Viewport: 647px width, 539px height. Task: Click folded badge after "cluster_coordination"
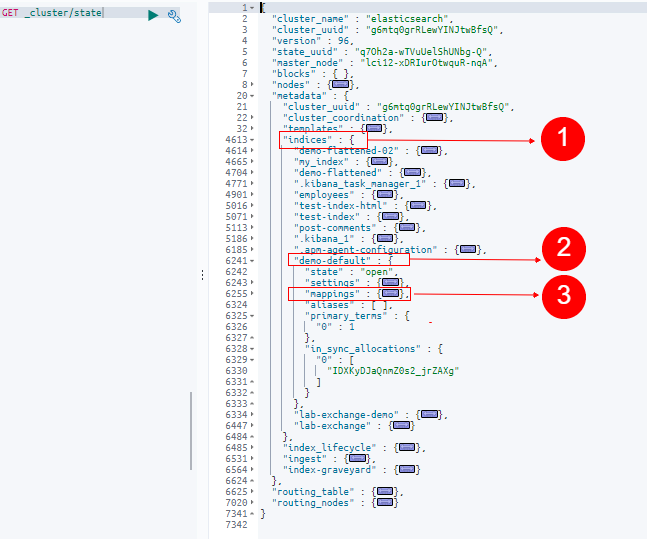tap(434, 118)
